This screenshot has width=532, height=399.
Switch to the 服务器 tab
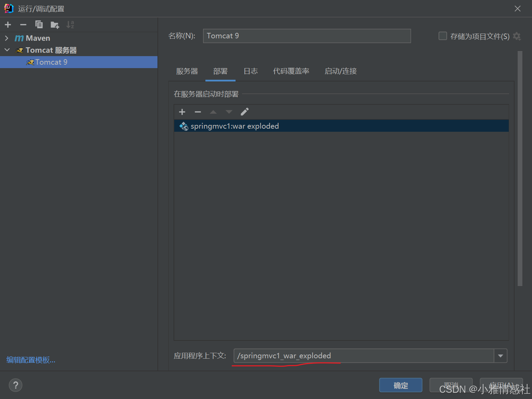click(x=187, y=71)
